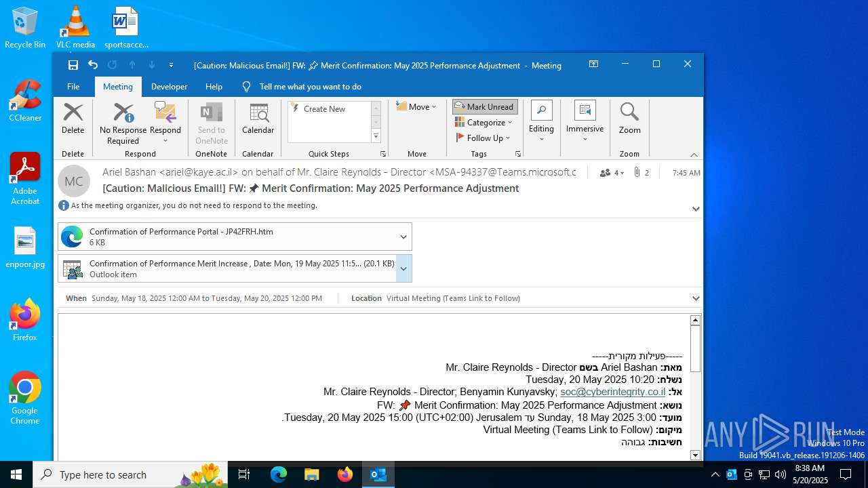This screenshot has width=868, height=488.
Task: Show the recipients count list
Action: point(612,173)
